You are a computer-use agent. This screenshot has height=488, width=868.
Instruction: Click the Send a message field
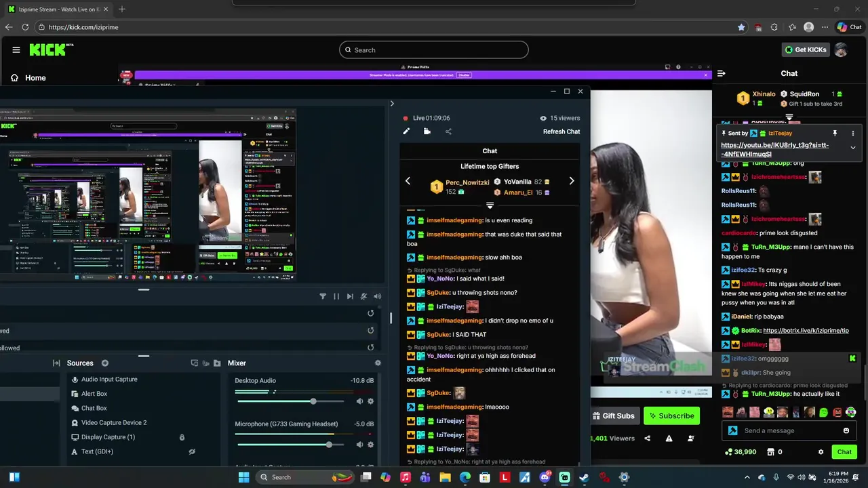pyautogui.click(x=790, y=430)
